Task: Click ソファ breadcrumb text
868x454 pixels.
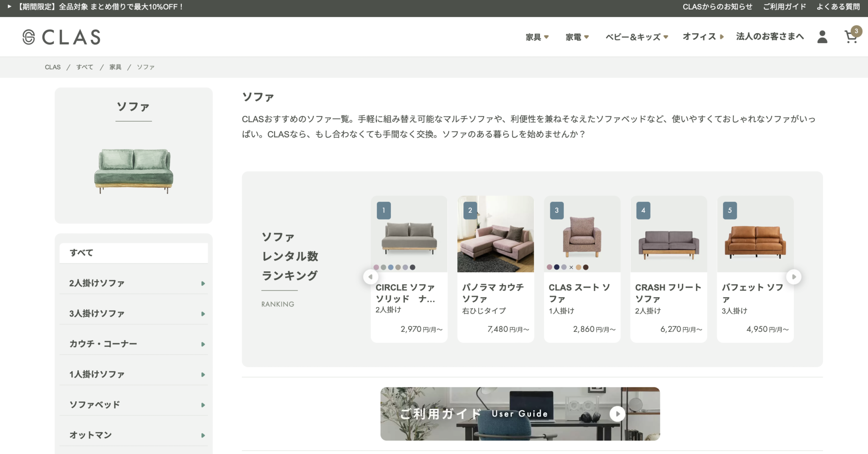Action: [146, 67]
